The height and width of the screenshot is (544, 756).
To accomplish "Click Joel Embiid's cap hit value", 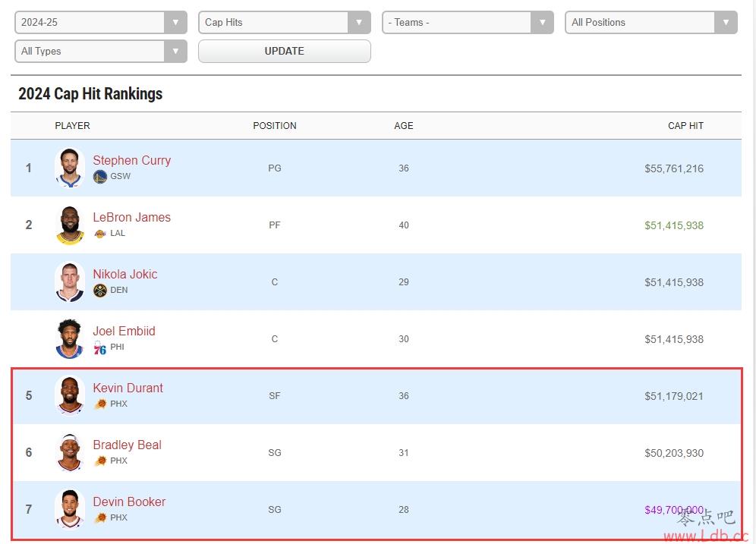I will tap(674, 339).
